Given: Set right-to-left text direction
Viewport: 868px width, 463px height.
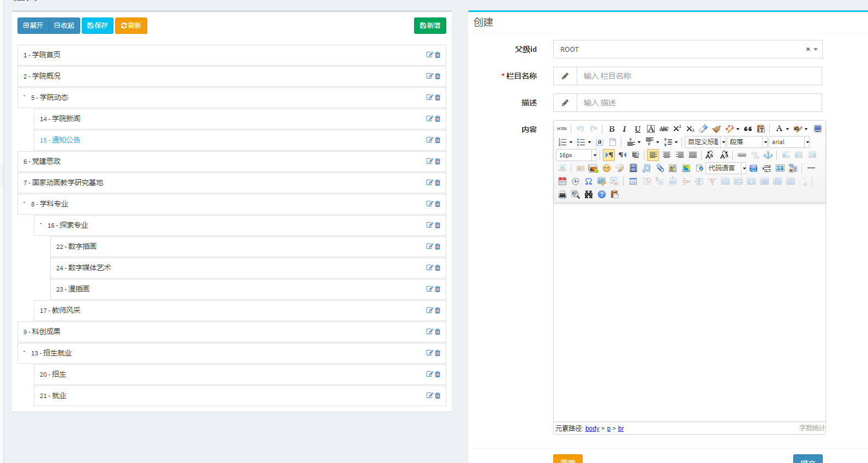Looking at the screenshot, I should click(622, 155).
